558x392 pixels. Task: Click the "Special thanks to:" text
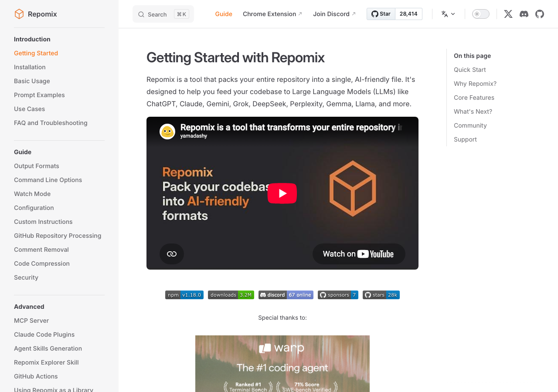click(x=282, y=318)
